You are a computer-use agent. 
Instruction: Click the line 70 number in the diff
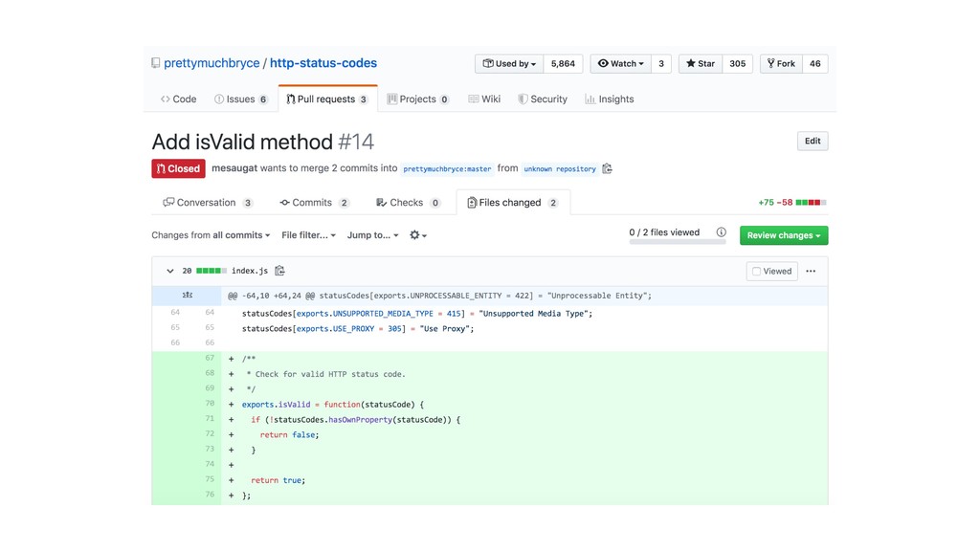click(x=209, y=404)
